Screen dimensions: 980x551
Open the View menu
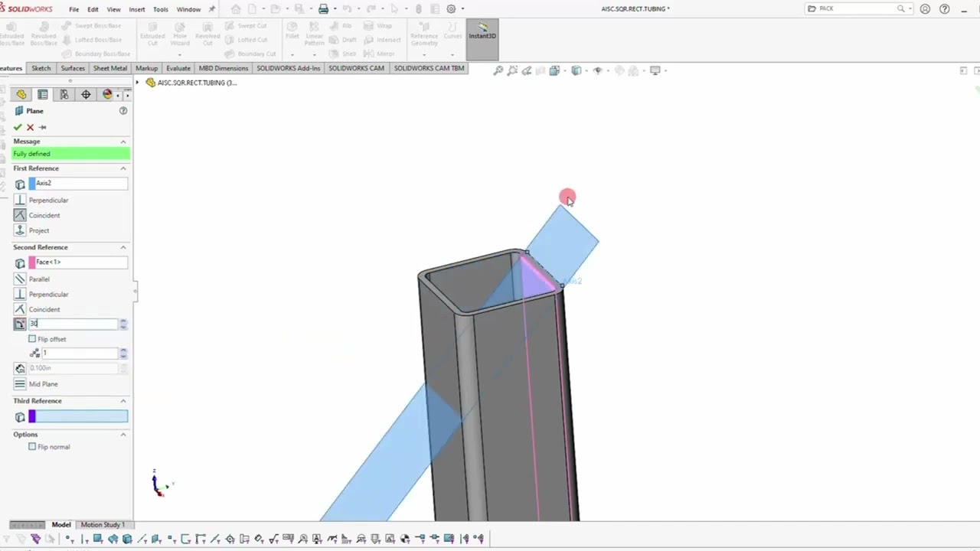point(113,9)
